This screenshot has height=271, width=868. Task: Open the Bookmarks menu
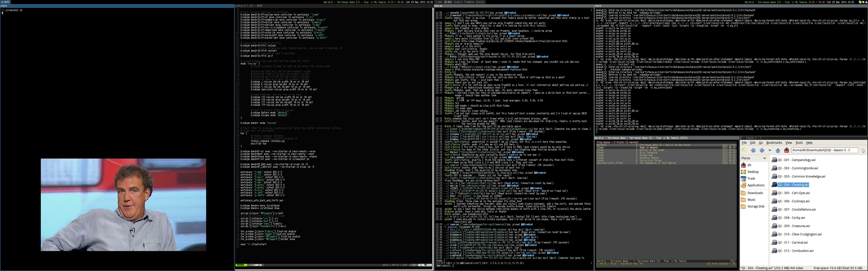tap(774, 143)
